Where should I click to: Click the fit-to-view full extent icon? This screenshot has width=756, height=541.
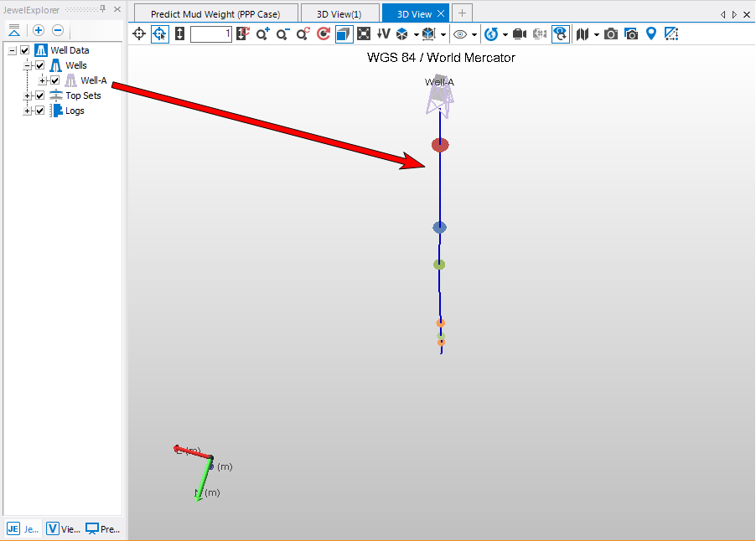point(364,34)
